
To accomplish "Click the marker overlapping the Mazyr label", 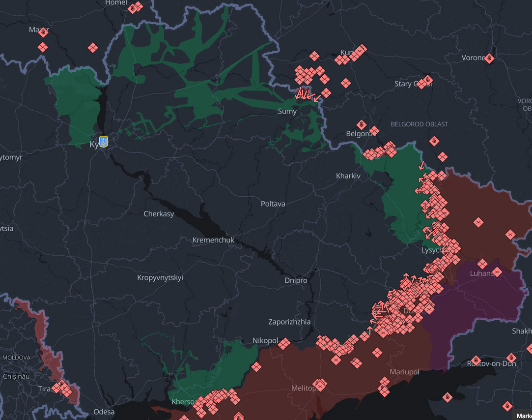I will (43, 32).
